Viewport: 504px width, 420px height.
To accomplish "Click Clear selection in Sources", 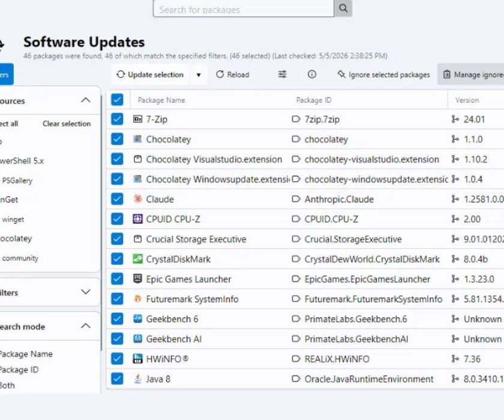I will 67,124.
